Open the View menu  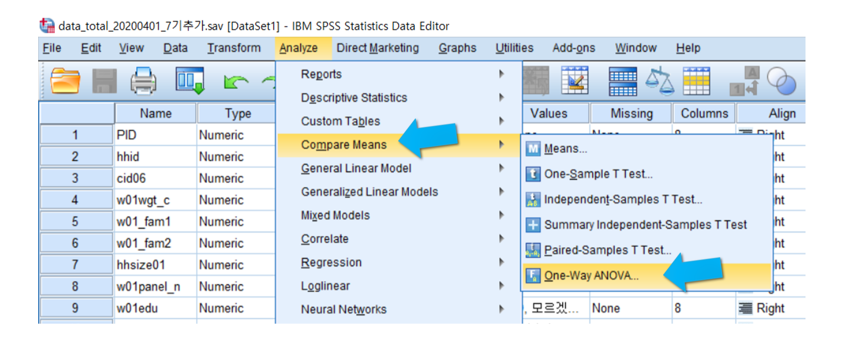pyautogui.click(x=132, y=48)
